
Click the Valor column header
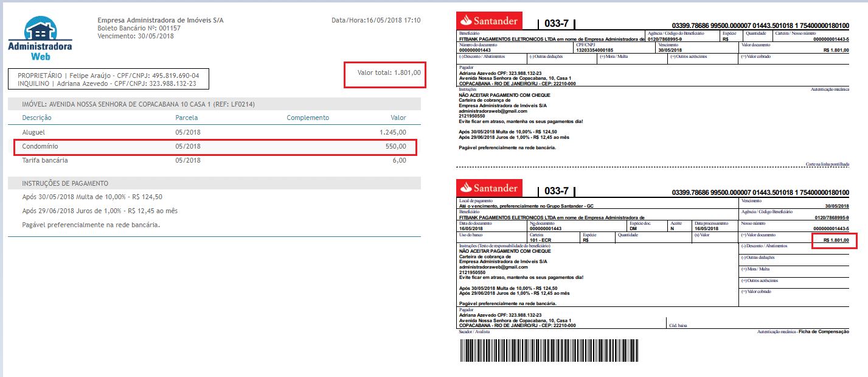click(398, 118)
